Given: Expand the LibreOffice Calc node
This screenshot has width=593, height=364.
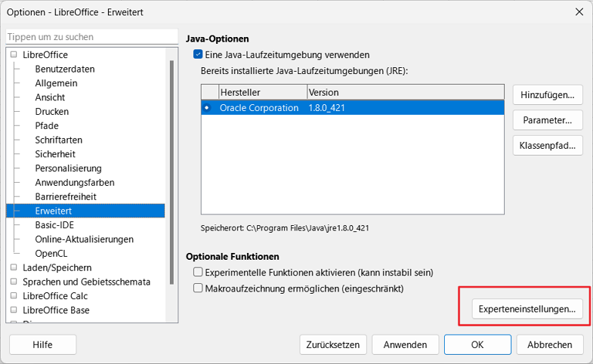Looking at the screenshot, I should tap(14, 295).
